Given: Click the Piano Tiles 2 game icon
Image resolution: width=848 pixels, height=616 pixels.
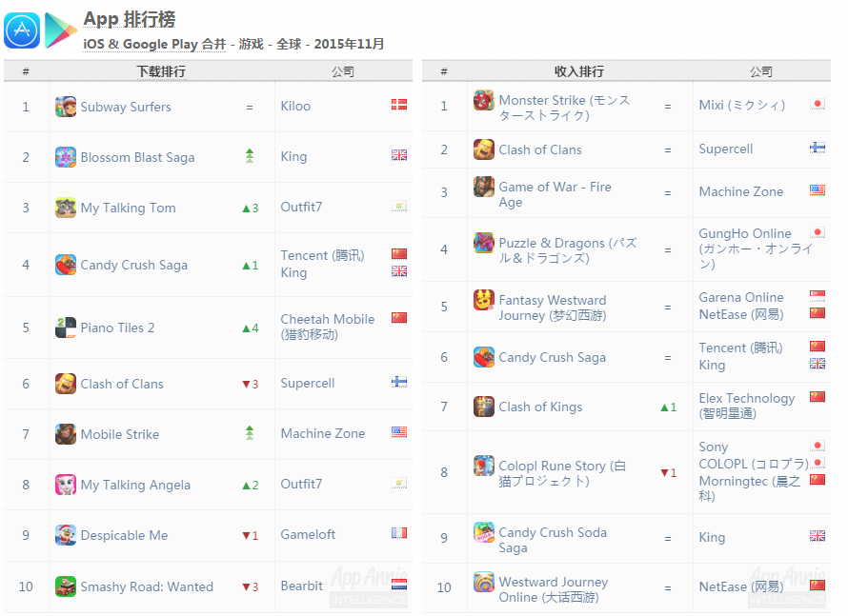Looking at the screenshot, I should coord(66,328).
